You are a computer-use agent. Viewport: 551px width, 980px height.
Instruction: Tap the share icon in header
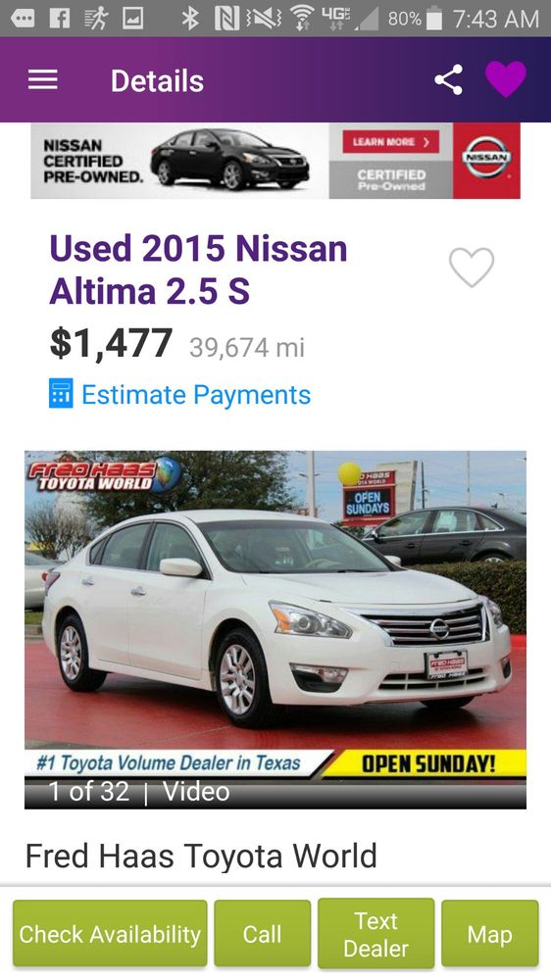pos(448,80)
